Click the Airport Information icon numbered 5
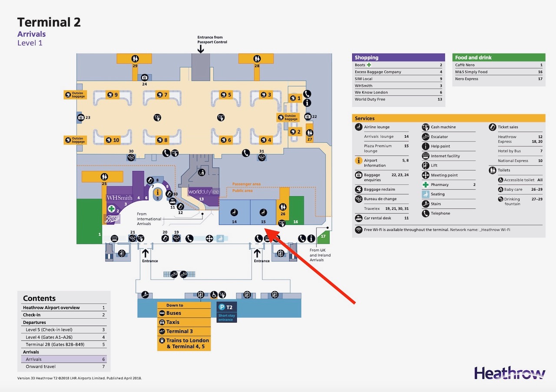The image size is (556, 392). (158, 193)
